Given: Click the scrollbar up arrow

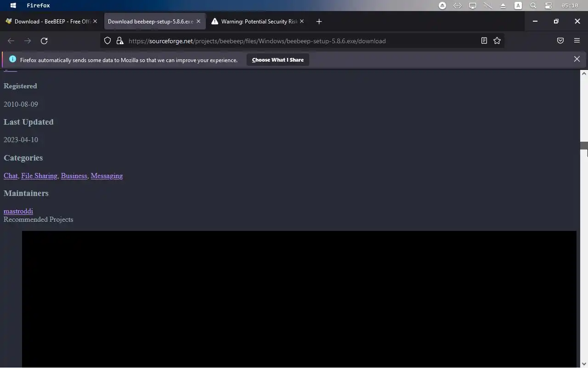Looking at the screenshot, I should pos(584,74).
